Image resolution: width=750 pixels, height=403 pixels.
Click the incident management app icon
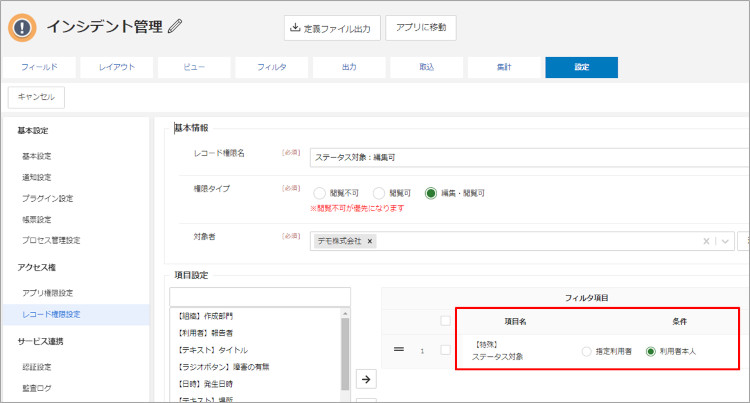[22, 28]
